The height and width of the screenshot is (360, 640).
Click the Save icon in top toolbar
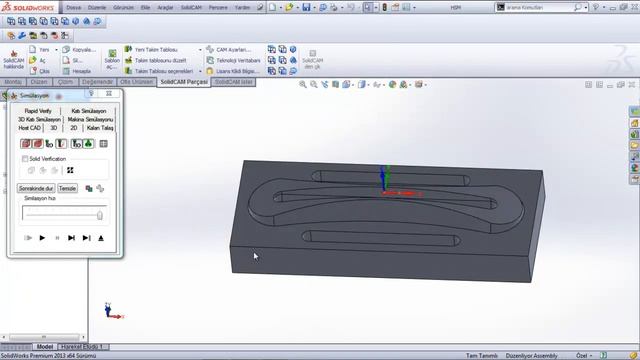(x=306, y=7)
